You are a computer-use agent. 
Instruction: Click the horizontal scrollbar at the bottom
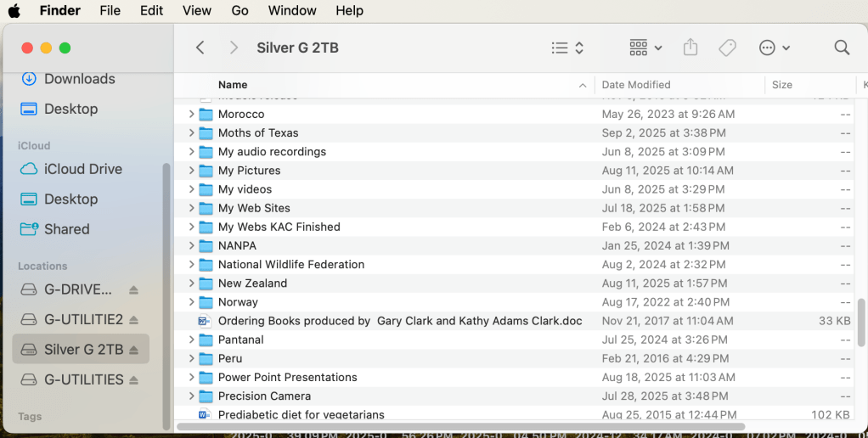tap(460, 426)
